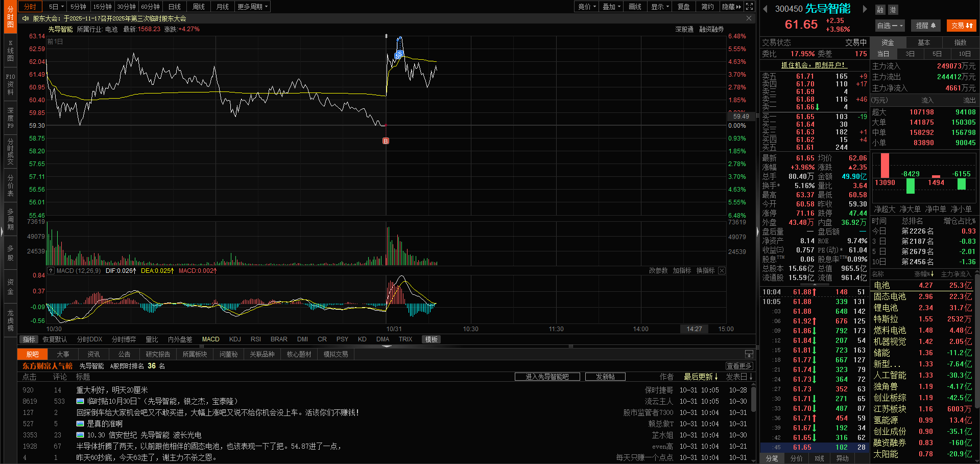Select the 10日 fund flow tab
Screen dimensions: 980x464
tap(965, 54)
